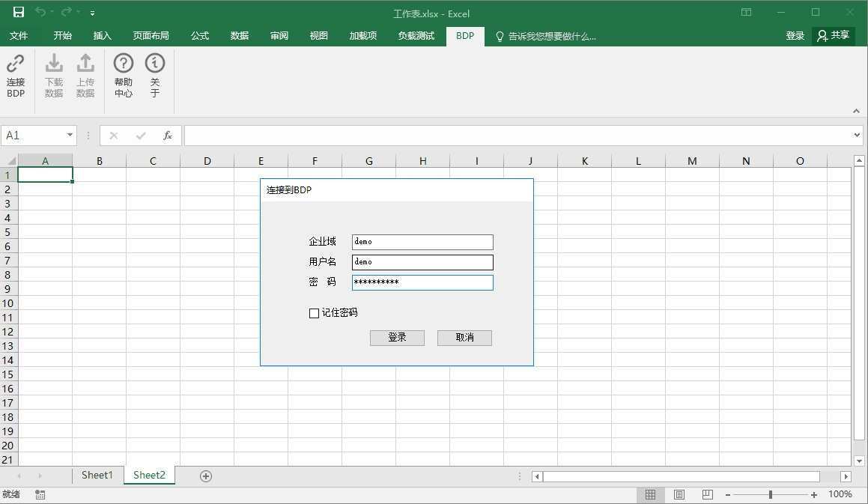868x504 pixels.
Task: Switch to the 视图 ribbon tab
Action: (x=319, y=36)
